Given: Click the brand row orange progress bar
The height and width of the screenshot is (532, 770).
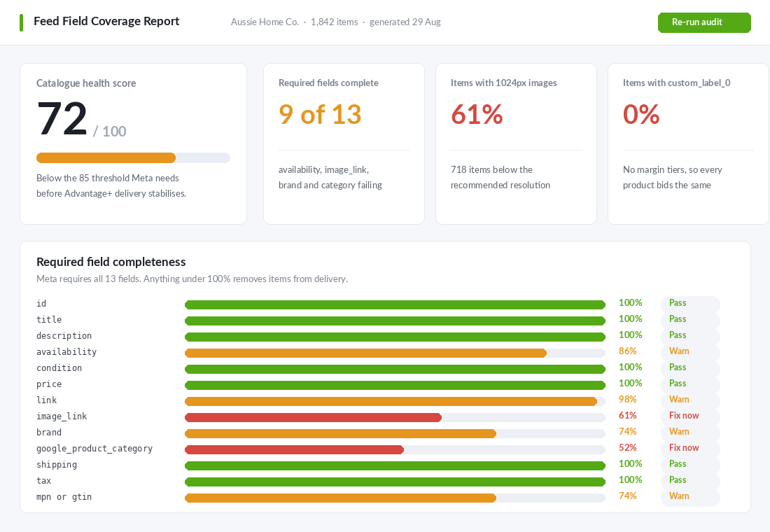Looking at the screenshot, I should [340, 434].
